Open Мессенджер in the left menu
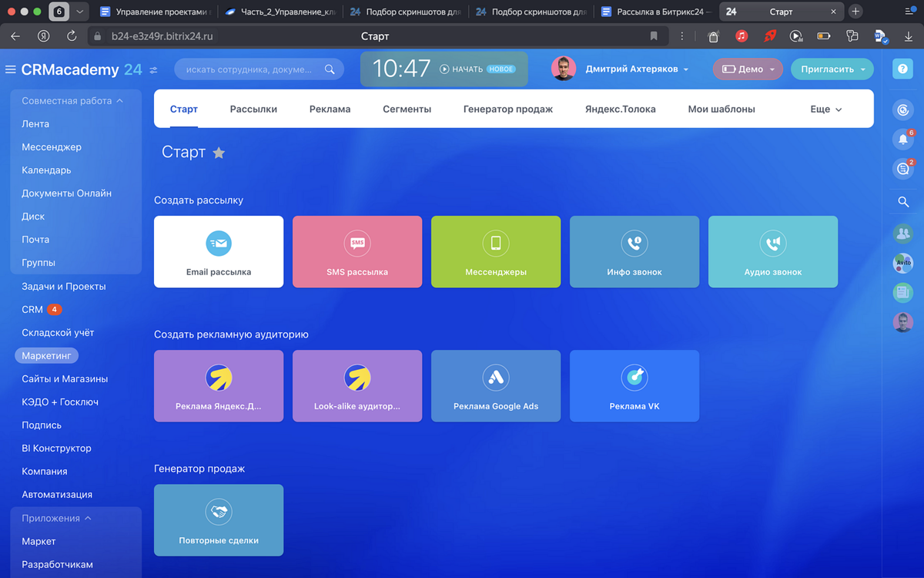Screen dimensions: 924x578 [52, 147]
